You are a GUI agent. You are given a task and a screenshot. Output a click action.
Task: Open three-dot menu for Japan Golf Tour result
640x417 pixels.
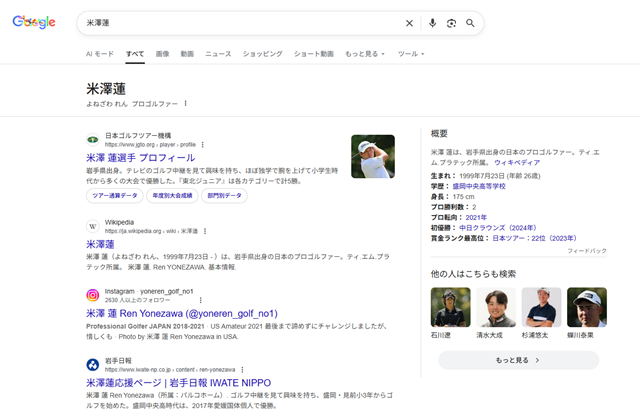(202, 144)
